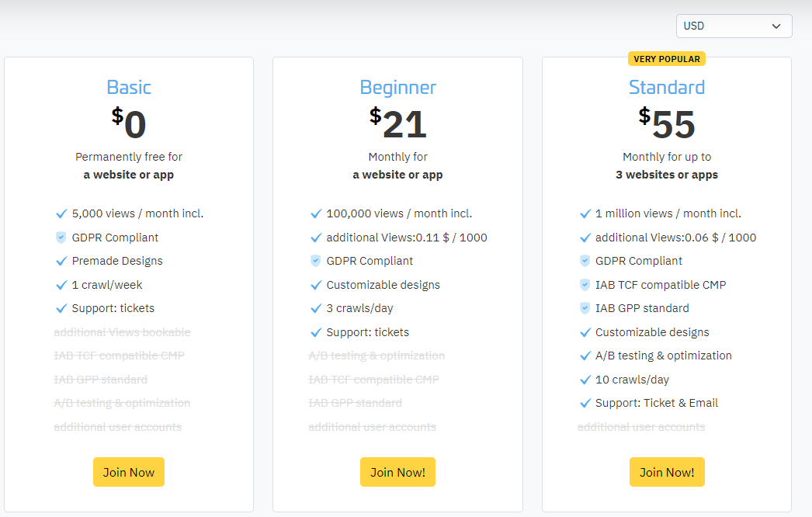Click checkmark next to A/B testing & optimization
This screenshot has width=812, height=517.
585,356
